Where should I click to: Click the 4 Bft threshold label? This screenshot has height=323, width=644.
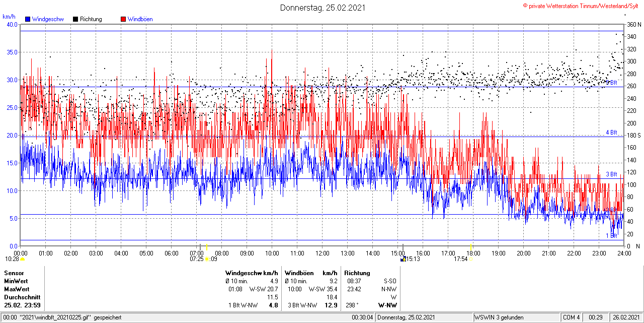[611, 133]
